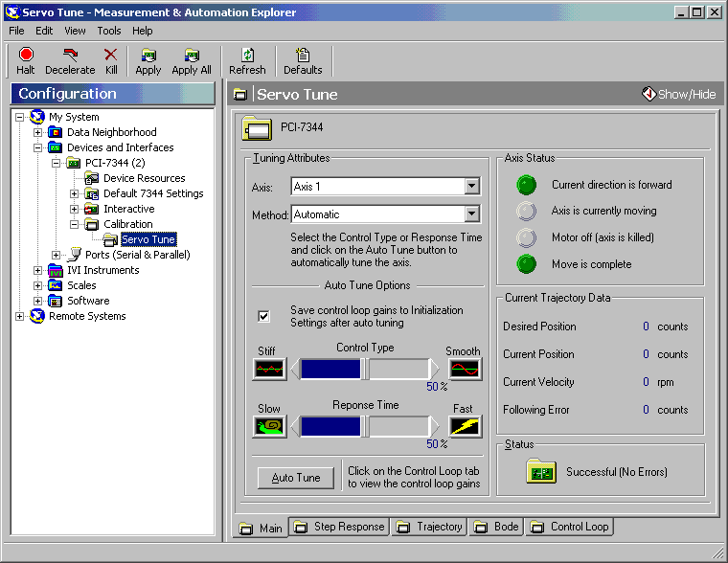
Task: Click the Fast response time icon
Action: pos(465,426)
